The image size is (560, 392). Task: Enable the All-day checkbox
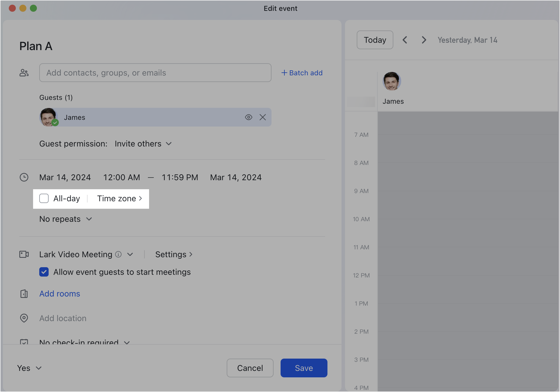click(44, 198)
